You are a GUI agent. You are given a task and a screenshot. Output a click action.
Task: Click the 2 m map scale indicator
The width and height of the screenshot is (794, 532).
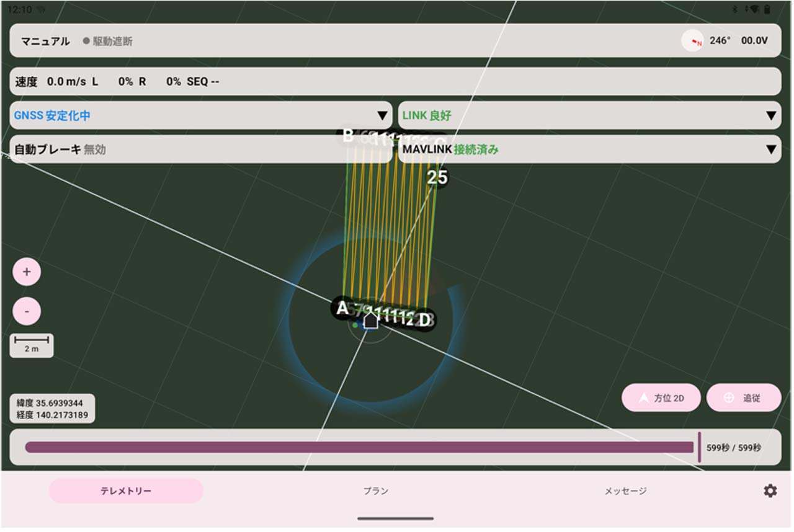click(x=32, y=345)
